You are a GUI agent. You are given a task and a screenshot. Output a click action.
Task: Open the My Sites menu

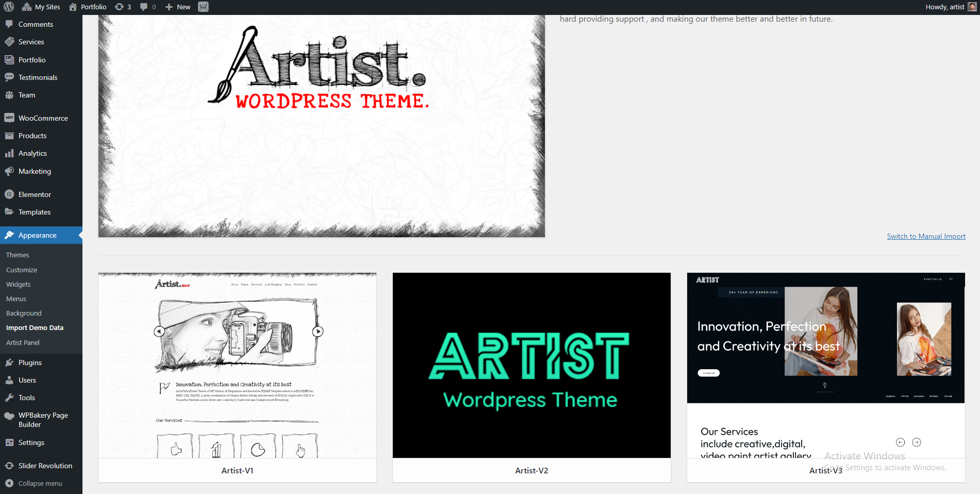pos(41,7)
